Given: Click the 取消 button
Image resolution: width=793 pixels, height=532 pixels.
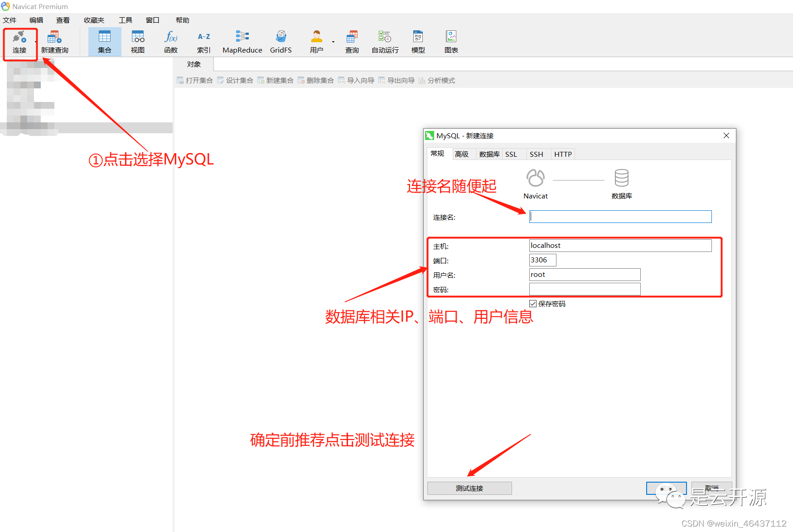Looking at the screenshot, I should (711, 488).
